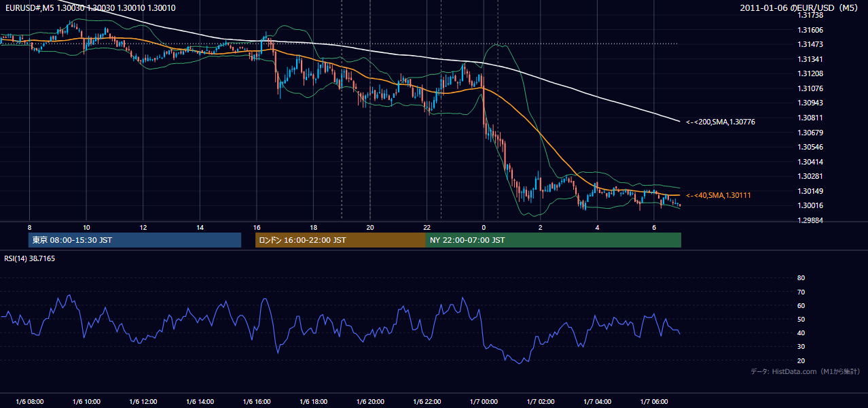Click price axis label 1.30016
This screenshot has height=408, width=868.
(x=810, y=205)
